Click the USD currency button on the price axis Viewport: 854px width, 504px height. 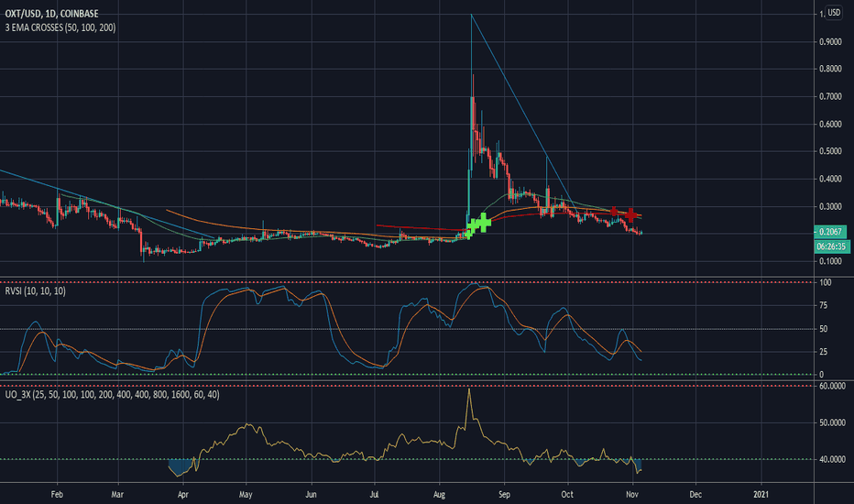point(834,13)
